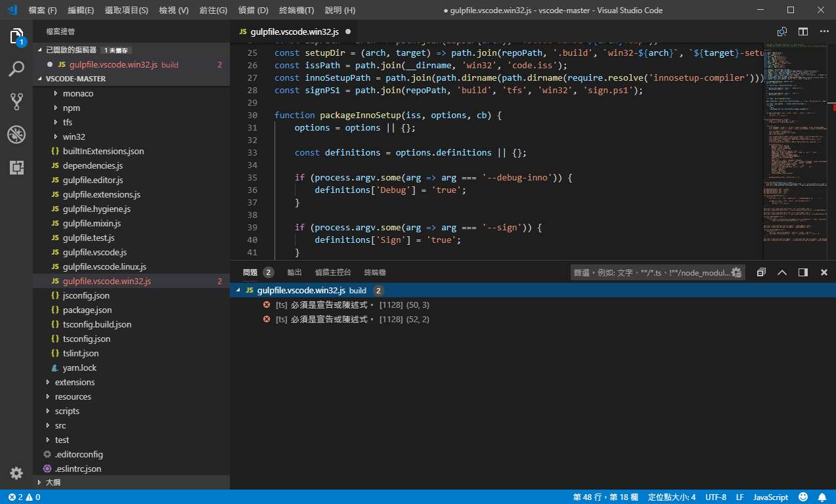Click the feedback smiley icon

(803, 497)
